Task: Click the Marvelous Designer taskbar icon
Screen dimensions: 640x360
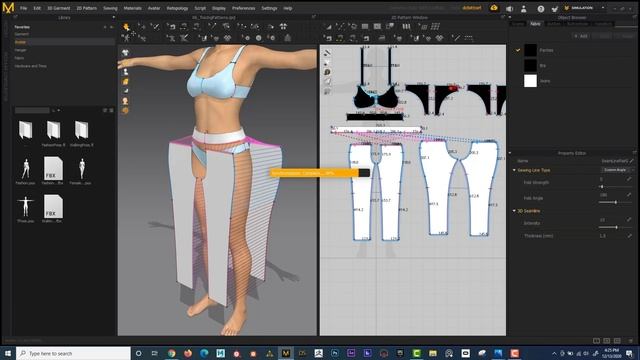Action: point(286,353)
